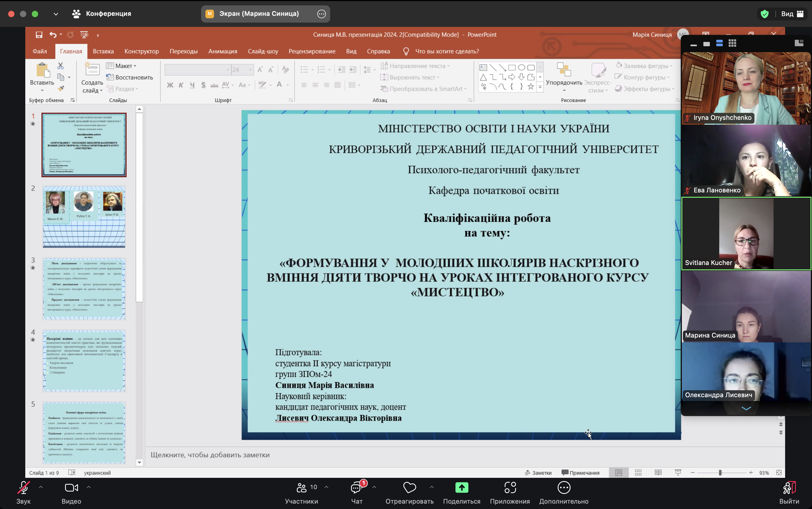Toggle strikethrough abc formatting

[x=214, y=85]
